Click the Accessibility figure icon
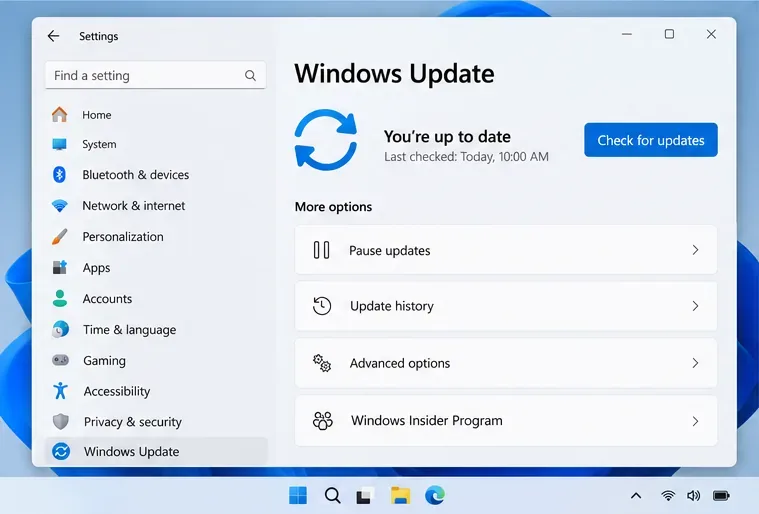759x514 pixels. tap(61, 391)
